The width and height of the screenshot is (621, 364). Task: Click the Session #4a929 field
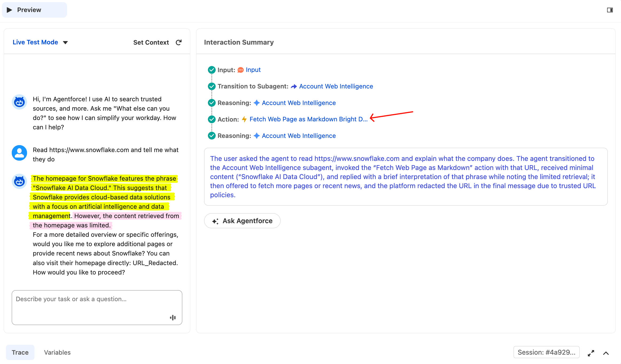(546, 352)
